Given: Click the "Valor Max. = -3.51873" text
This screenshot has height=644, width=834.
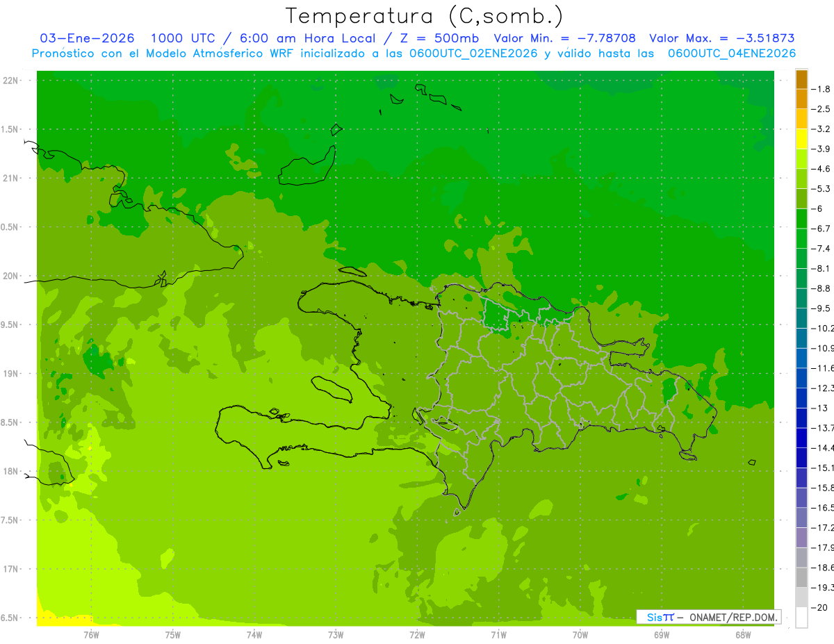Looking at the screenshot, I should 722,38.
